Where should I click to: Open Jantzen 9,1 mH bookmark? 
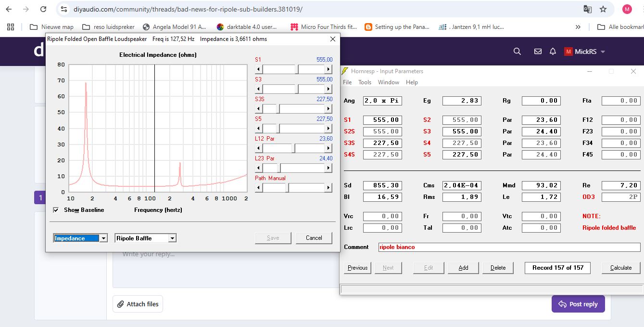click(x=471, y=27)
